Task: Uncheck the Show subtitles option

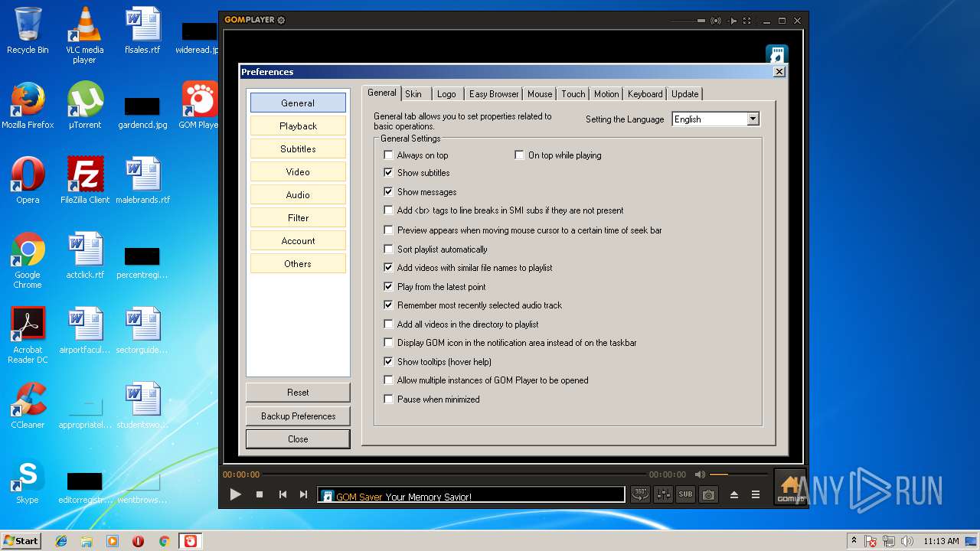Action: click(x=388, y=173)
